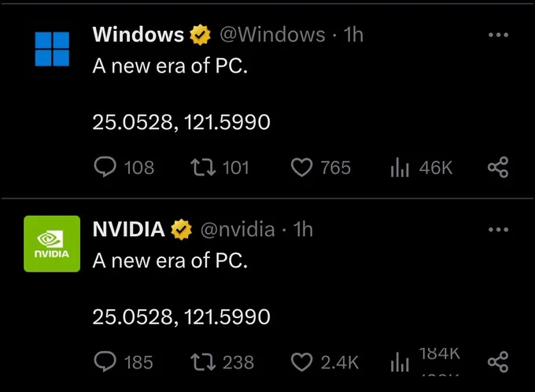Share the Windows tweet
The image size is (535, 392).
498,168
